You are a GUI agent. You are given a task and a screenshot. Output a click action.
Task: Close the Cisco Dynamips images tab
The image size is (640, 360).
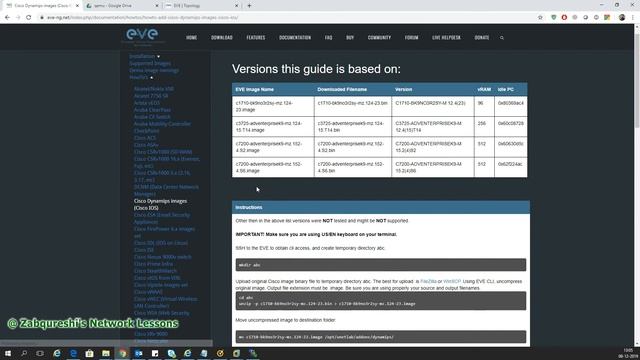[x=77, y=6]
